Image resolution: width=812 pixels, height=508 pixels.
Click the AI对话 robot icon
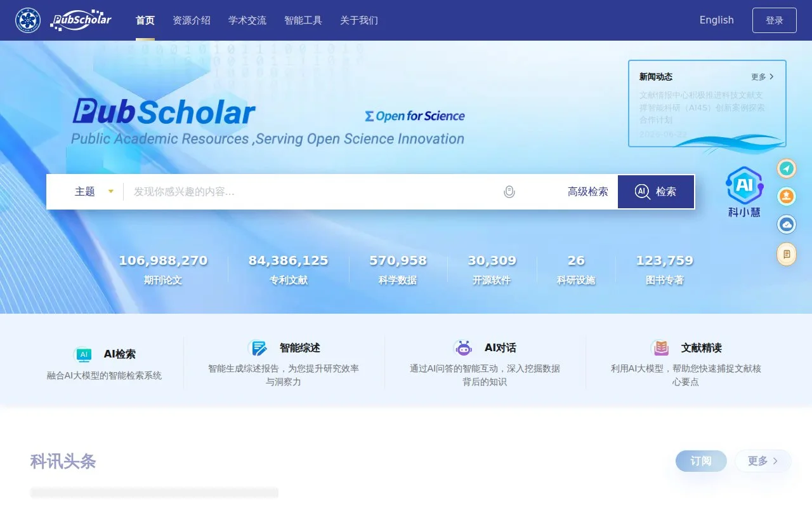[x=464, y=348]
